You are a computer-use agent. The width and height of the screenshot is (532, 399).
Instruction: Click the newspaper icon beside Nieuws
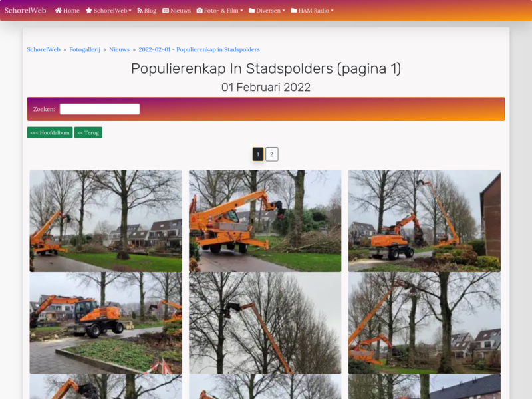tap(166, 11)
